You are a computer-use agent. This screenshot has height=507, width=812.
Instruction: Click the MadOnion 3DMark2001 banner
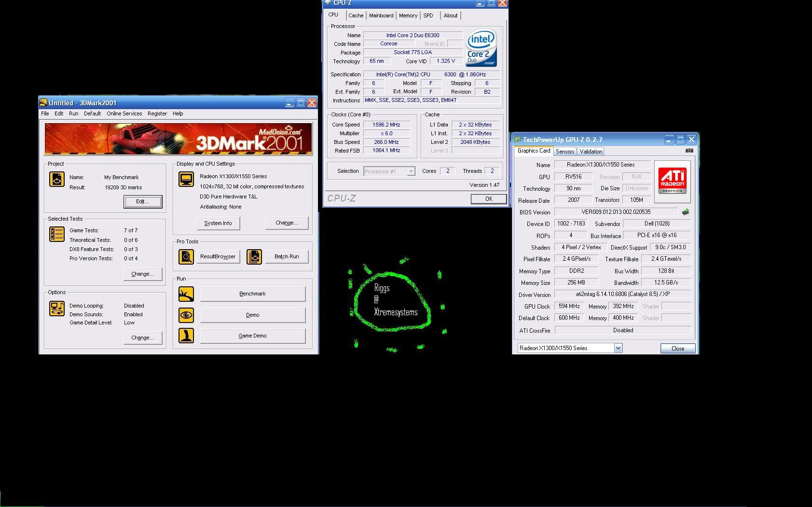[x=179, y=139]
